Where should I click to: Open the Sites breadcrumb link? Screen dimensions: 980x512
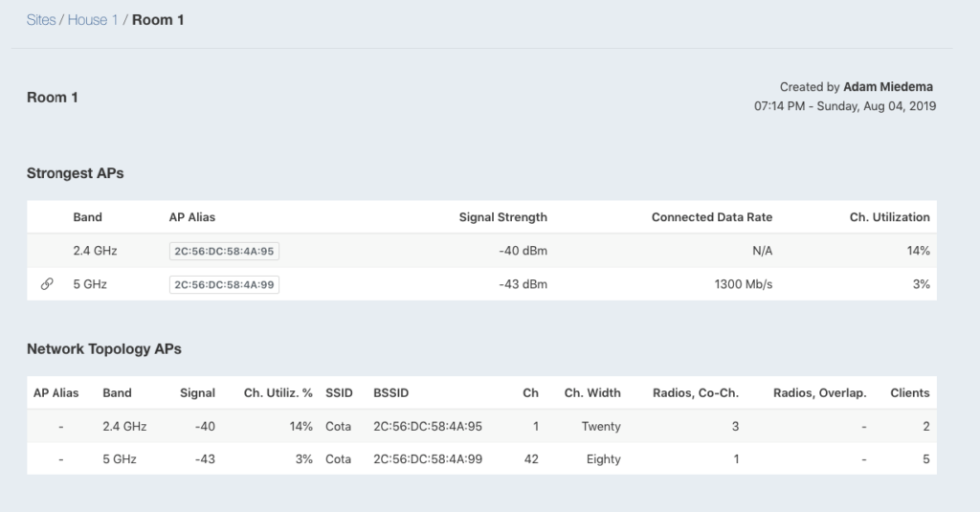(41, 20)
